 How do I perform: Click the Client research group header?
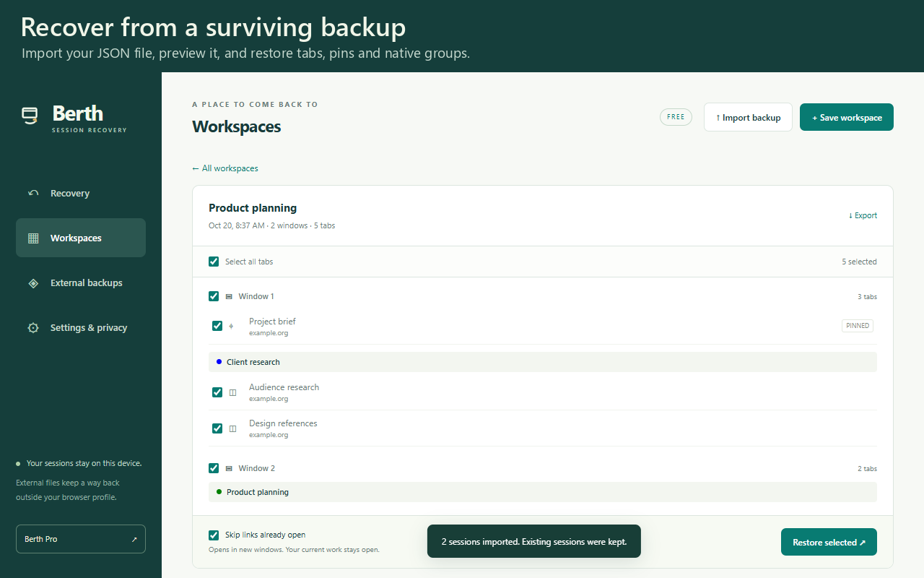point(543,362)
